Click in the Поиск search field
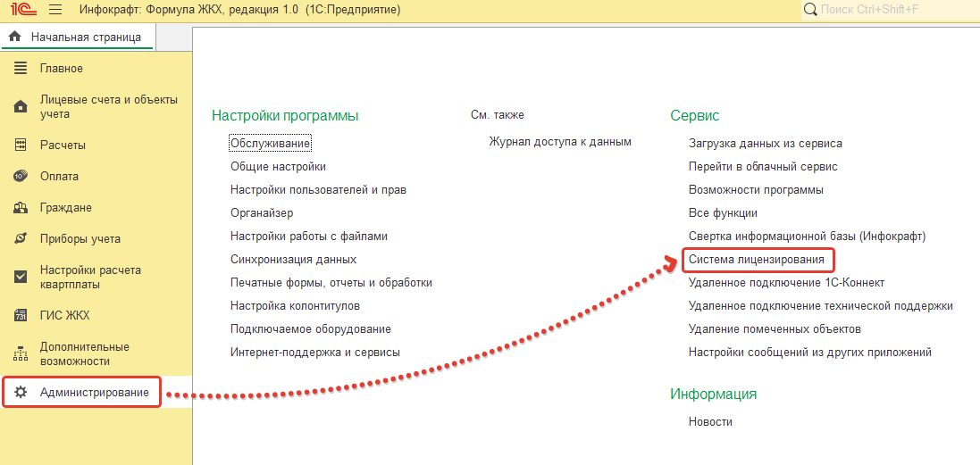This screenshot has width=980, height=465. [893, 10]
